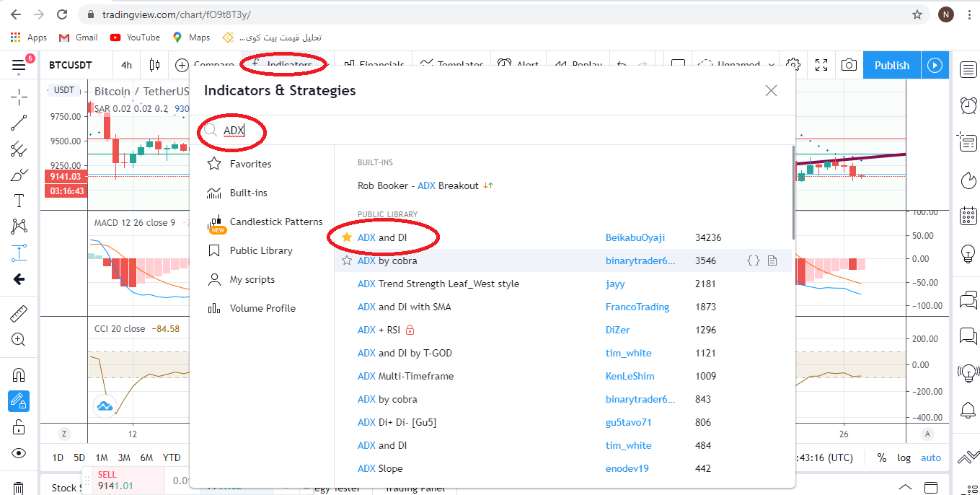980x495 pixels.
Task: Toggle lock all drawing tools
Action: (19, 426)
